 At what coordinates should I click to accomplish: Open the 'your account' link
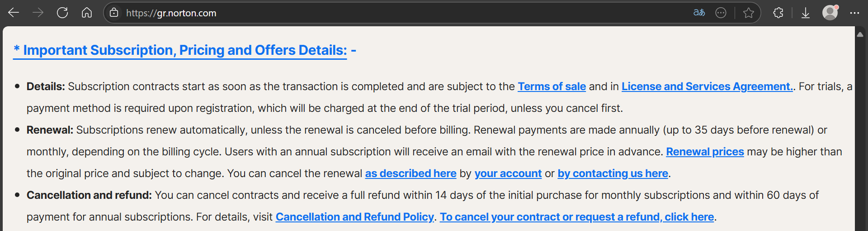coord(508,173)
